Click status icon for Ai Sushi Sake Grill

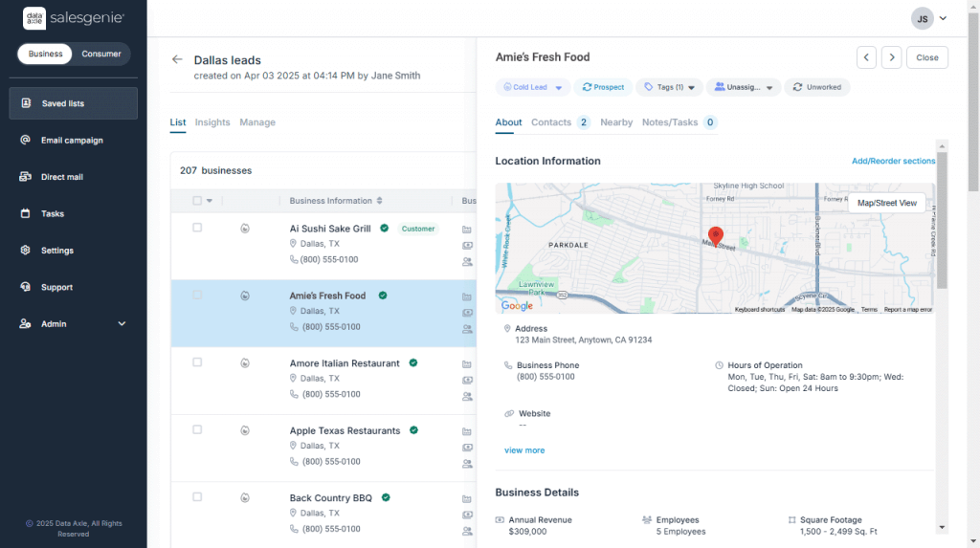pos(245,229)
